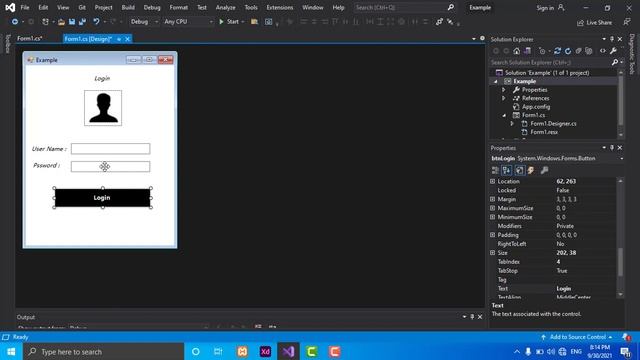Viewport: 640px width, 360px height.
Task: Click the Property Pages wrench icon in Properties panel
Action: [x=544, y=170]
